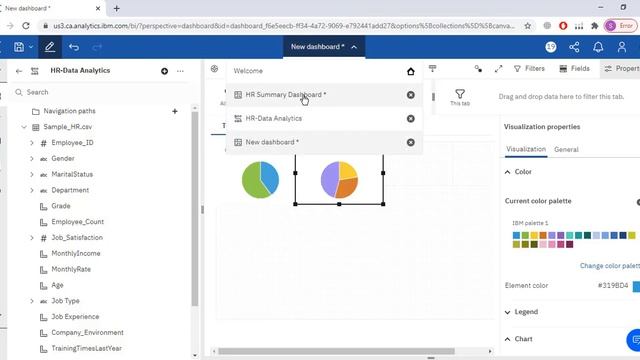Screen dimensions: 640x360
Task: Expand the Department field
Action: 32,190
